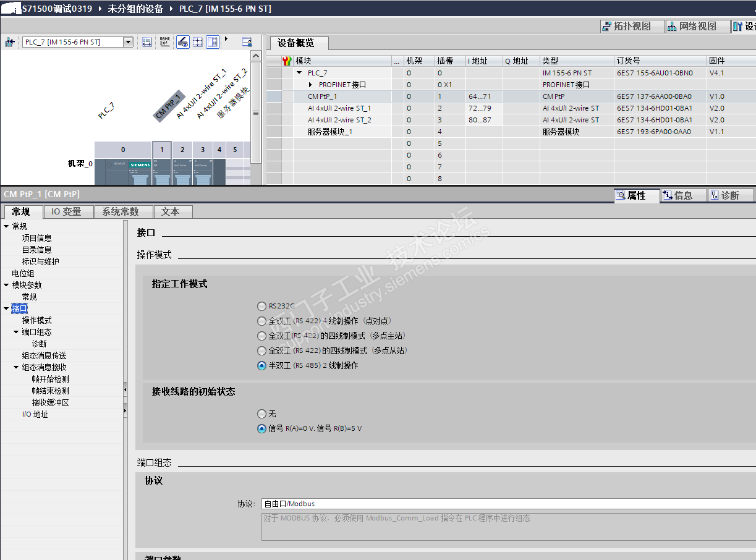
Task: Open the 属性 properties tab
Action: 637,195
